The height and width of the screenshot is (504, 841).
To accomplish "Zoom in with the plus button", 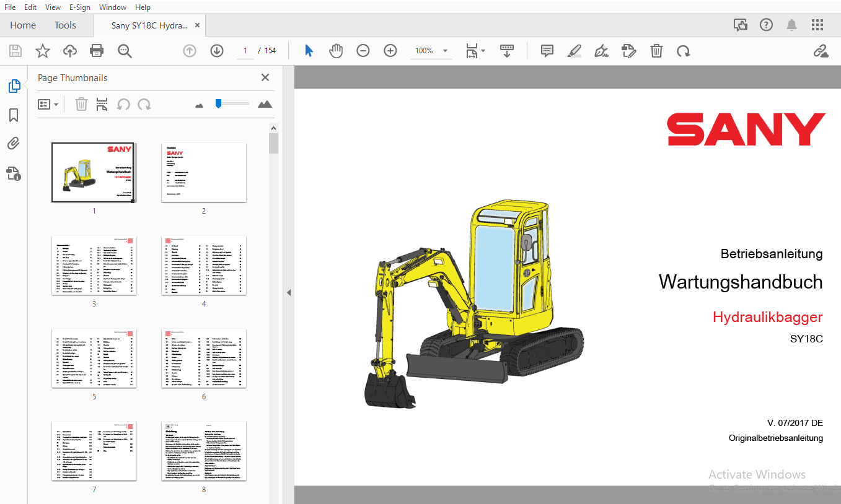I will [390, 51].
